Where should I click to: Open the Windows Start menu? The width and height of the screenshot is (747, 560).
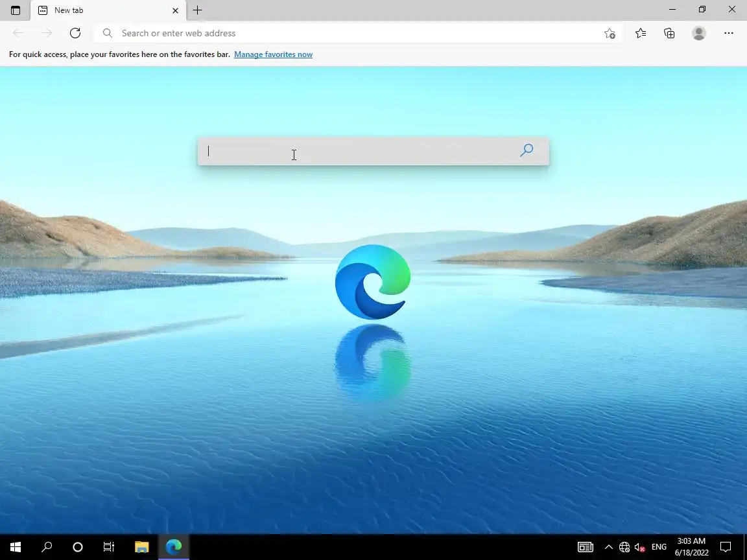[x=16, y=546]
